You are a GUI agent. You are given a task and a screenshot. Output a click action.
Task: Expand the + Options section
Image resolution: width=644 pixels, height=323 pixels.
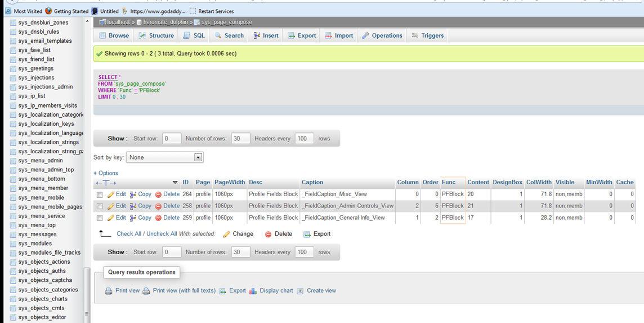pyautogui.click(x=106, y=173)
